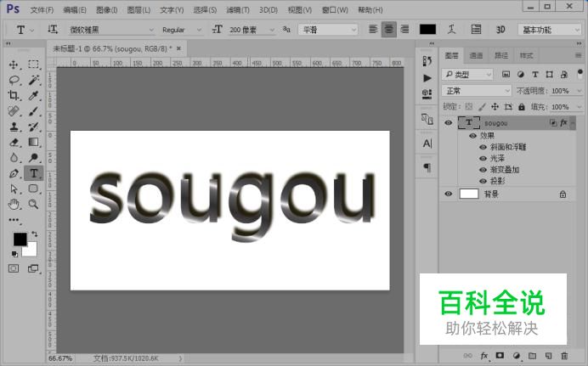Open the 填充 fill dropdown
The height and width of the screenshot is (366, 588).
[x=580, y=107]
